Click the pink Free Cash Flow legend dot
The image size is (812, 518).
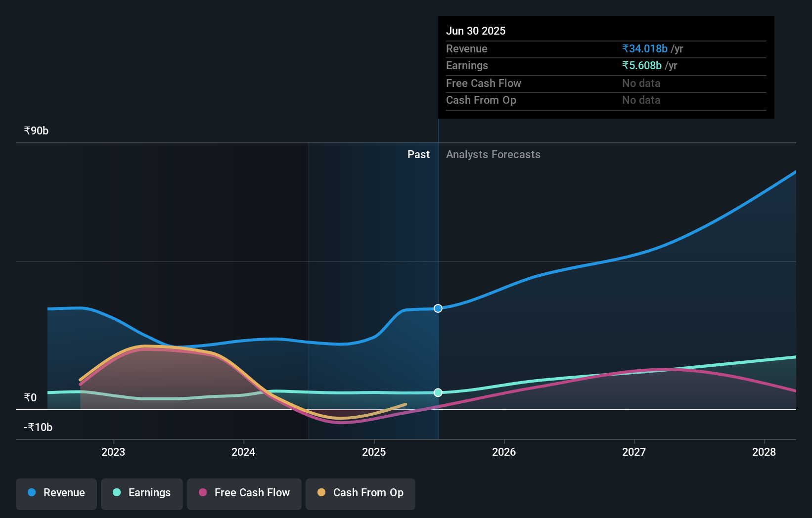202,493
